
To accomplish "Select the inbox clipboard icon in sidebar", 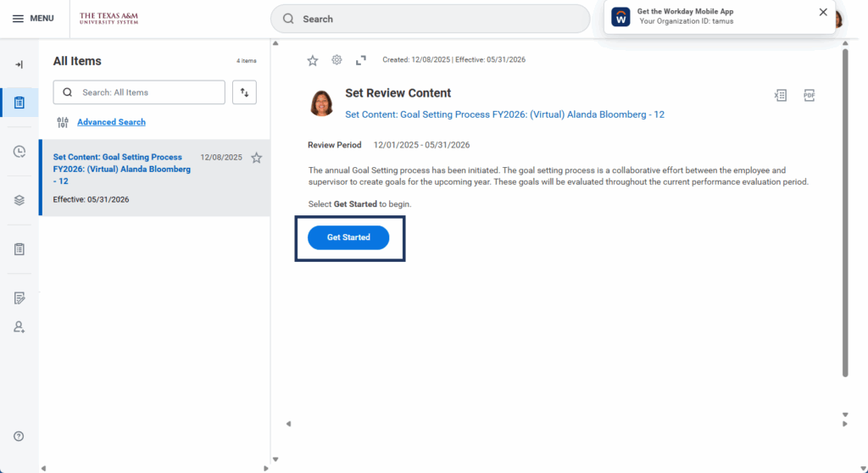I will [x=19, y=103].
